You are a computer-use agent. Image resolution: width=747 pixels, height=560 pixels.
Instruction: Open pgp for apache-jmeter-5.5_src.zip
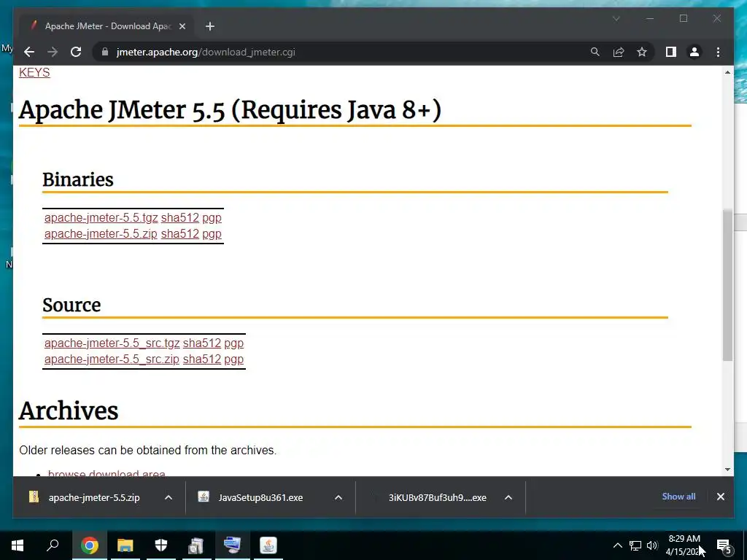click(x=234, y=359)
